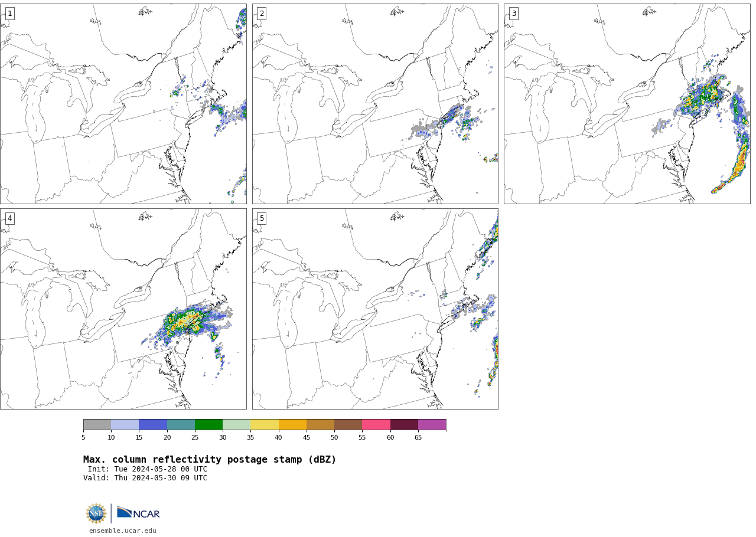This screenshot has width=756, height=537.
Task: Click the panel number 5 label
Action: pyautogui.click(x=262, y=218)
